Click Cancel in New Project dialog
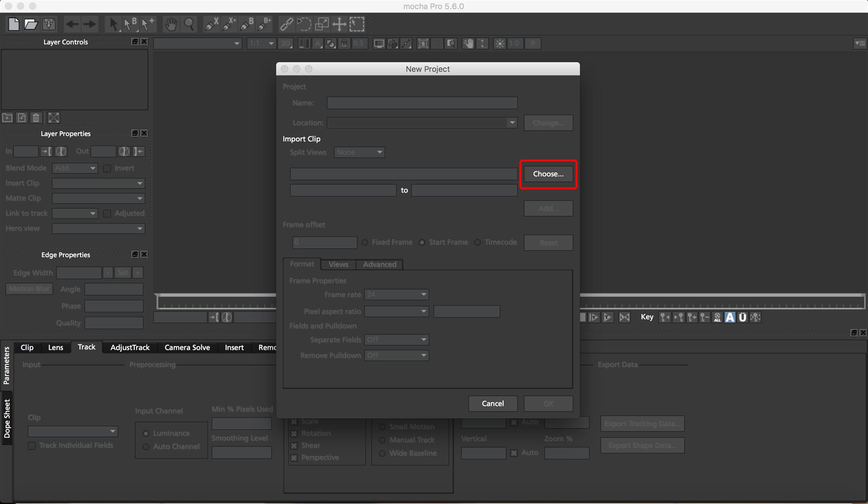 tap(493, 404)
